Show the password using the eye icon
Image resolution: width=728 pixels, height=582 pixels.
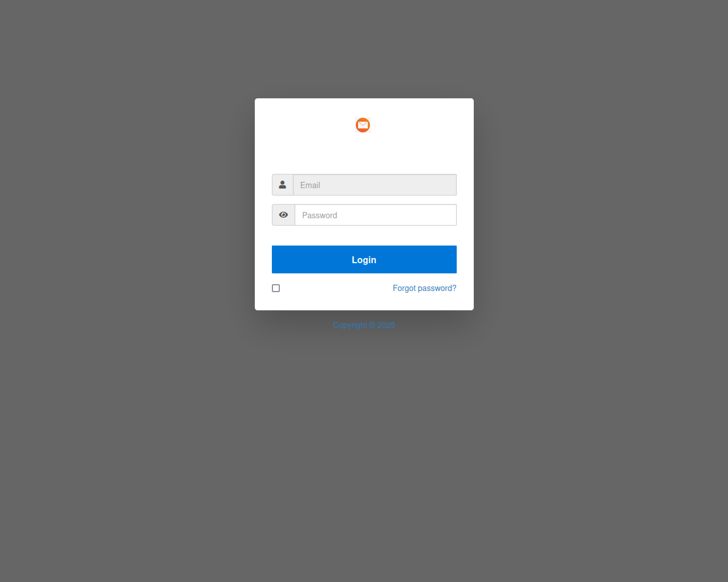283,215
